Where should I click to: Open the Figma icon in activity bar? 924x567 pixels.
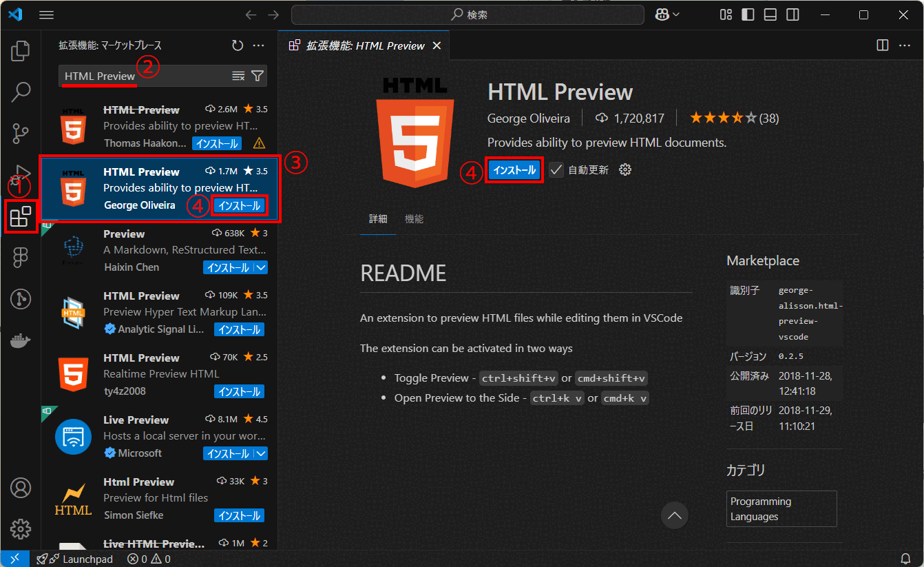(21, 258)
